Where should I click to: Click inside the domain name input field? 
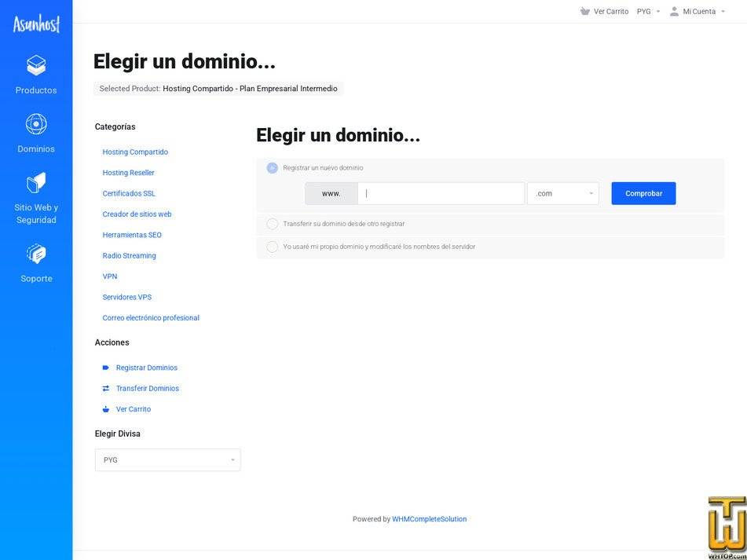click(440, 193)
